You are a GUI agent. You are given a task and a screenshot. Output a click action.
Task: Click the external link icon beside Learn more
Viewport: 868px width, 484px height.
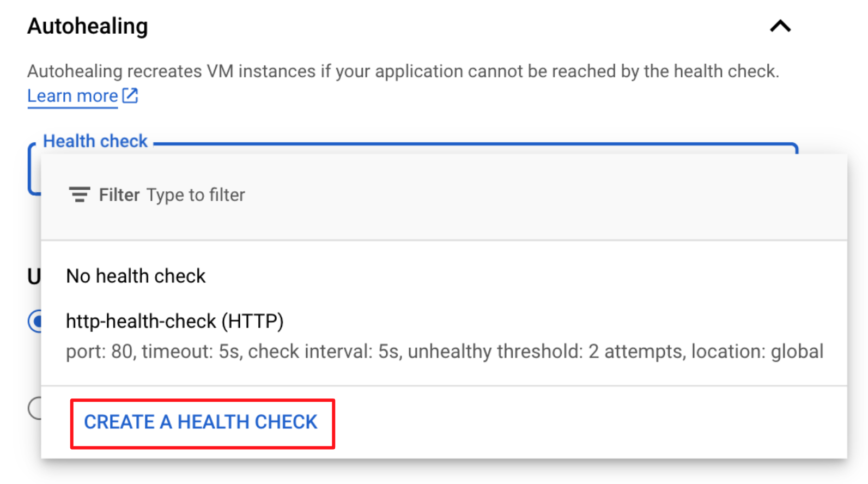click(x=130, y=95)
